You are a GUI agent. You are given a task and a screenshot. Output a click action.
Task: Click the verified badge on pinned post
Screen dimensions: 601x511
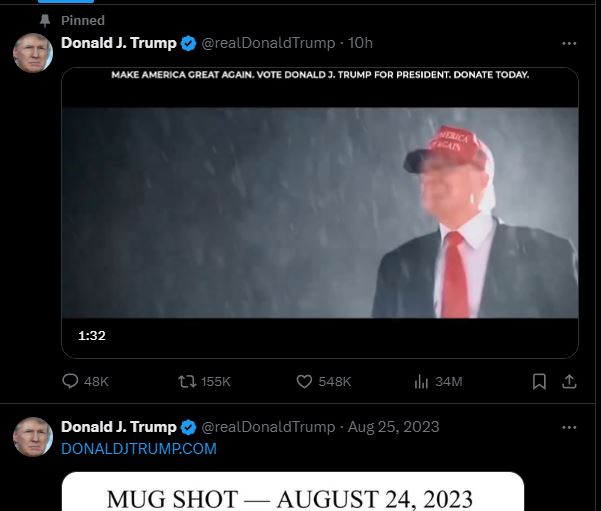click(188, 43)
